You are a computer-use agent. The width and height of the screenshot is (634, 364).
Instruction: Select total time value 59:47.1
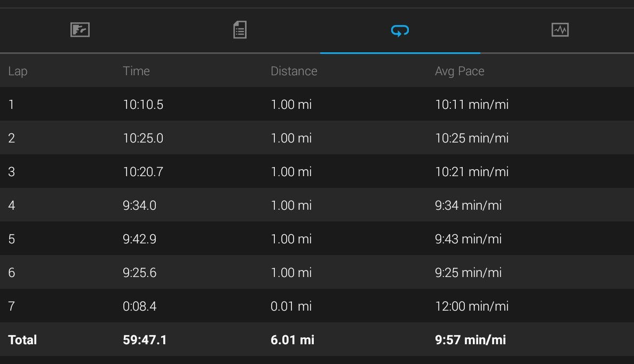click(x=145, y=340)
